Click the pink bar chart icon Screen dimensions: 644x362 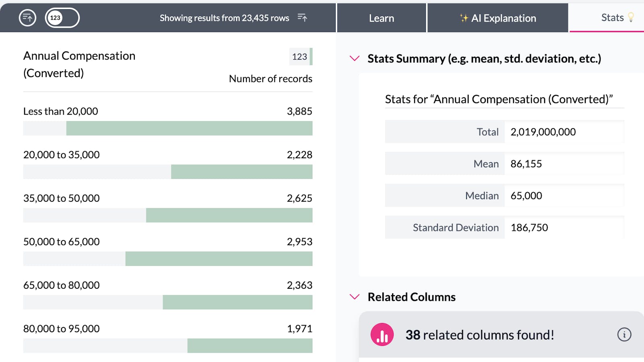pos(382,335)
